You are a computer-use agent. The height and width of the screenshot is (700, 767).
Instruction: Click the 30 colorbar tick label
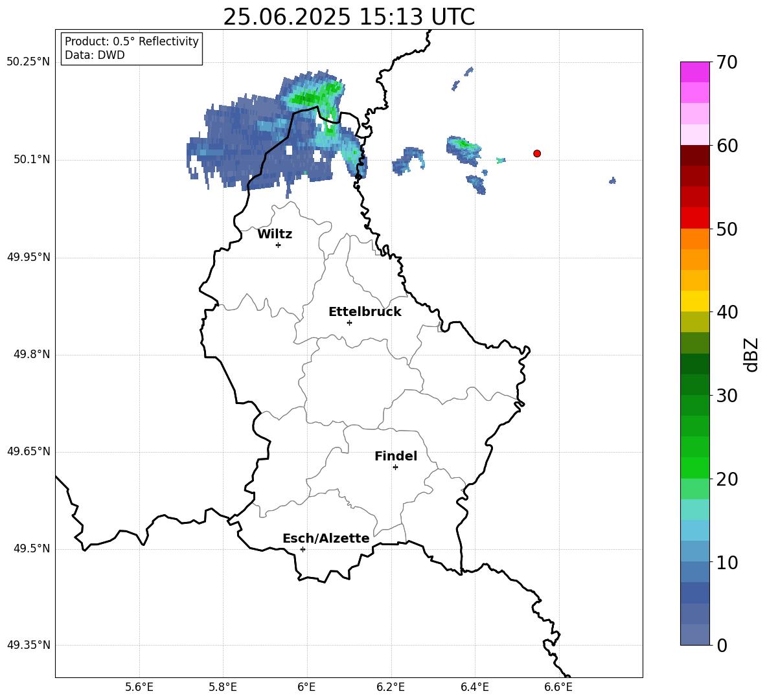(727, 396)
